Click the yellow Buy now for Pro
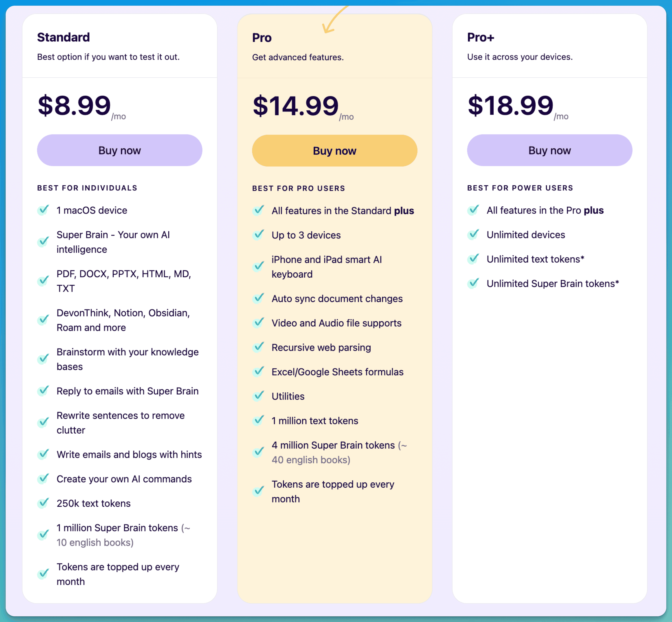The height and width of the screenshot is (622, 672). (x=334, y=150)
